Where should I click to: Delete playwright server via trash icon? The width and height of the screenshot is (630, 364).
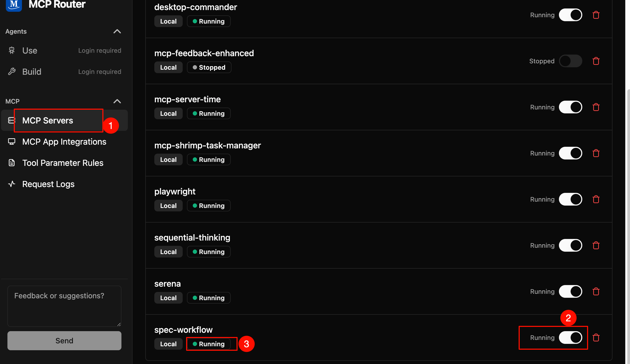pyautogui.click(x=596, y=199)
